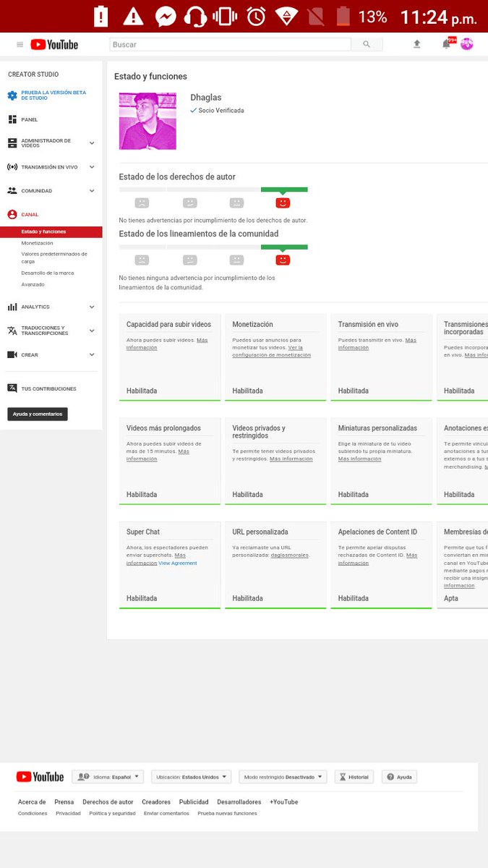Viewport: 488px width, 868px height.
Task: Click the Dhaglas channel profile picture
Action: (147, 122)
